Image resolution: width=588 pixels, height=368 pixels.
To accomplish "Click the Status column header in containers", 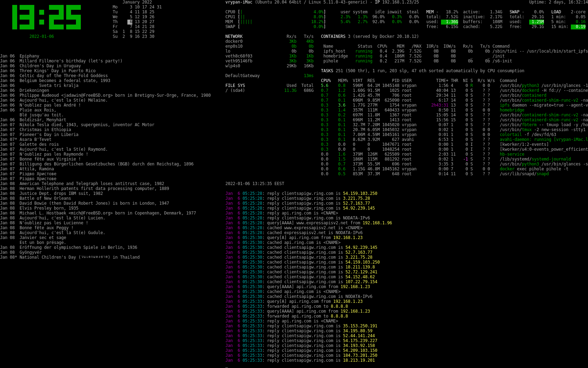I will pyautogui.click(x=365, y=46).
